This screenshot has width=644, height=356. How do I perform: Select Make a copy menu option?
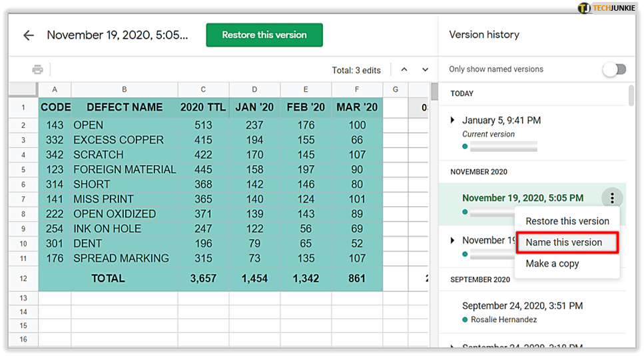click(x=552, y=264)
